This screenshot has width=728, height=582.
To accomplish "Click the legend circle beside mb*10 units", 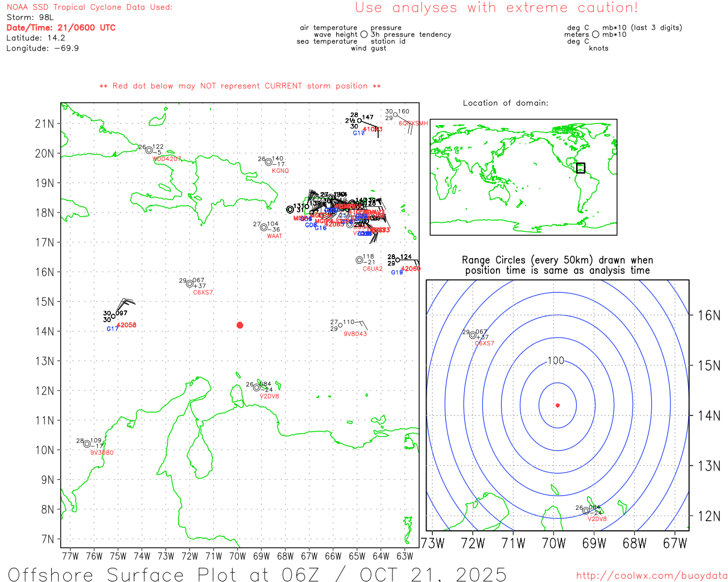I will point(595,34).
